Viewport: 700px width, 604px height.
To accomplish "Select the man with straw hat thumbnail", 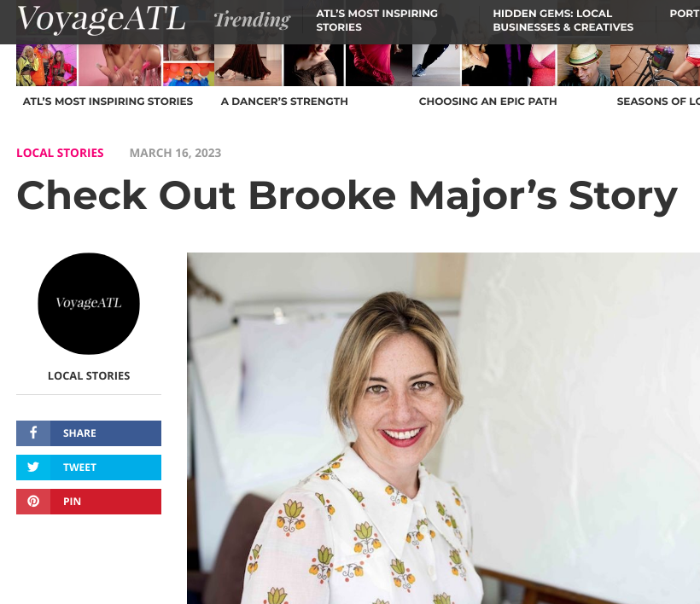I will 584,65.
